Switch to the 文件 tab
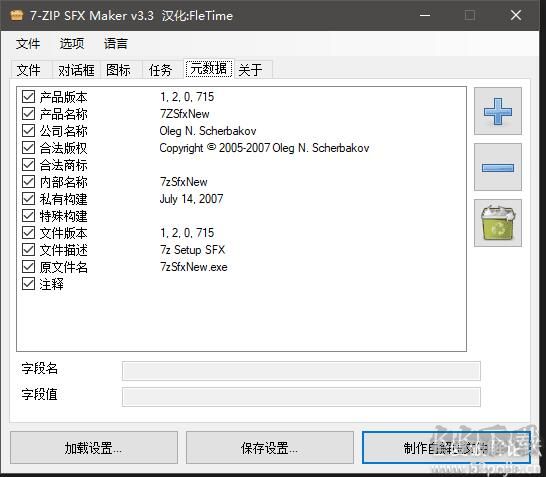 click(31, 70)
